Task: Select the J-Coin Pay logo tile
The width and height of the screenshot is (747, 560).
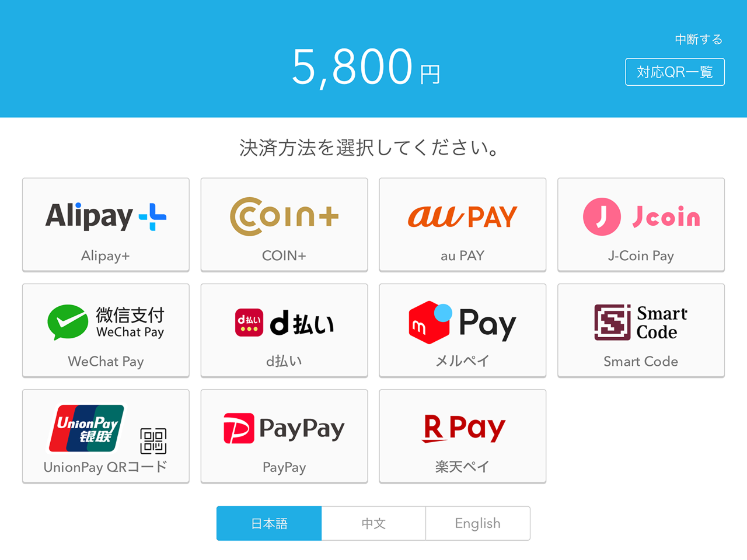Action: point(641,225)
